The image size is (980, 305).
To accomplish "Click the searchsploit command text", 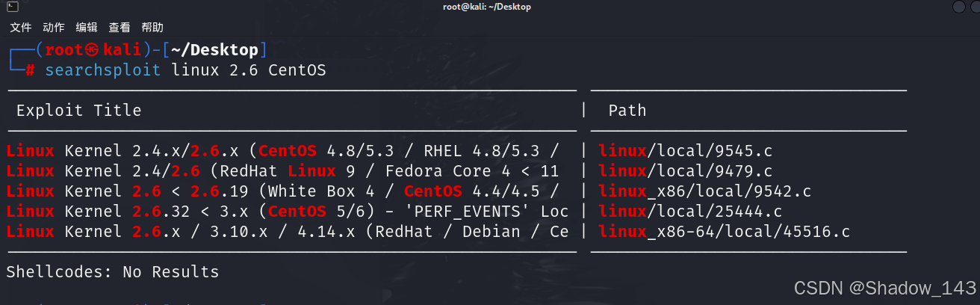I will click(x=102, y=70).
